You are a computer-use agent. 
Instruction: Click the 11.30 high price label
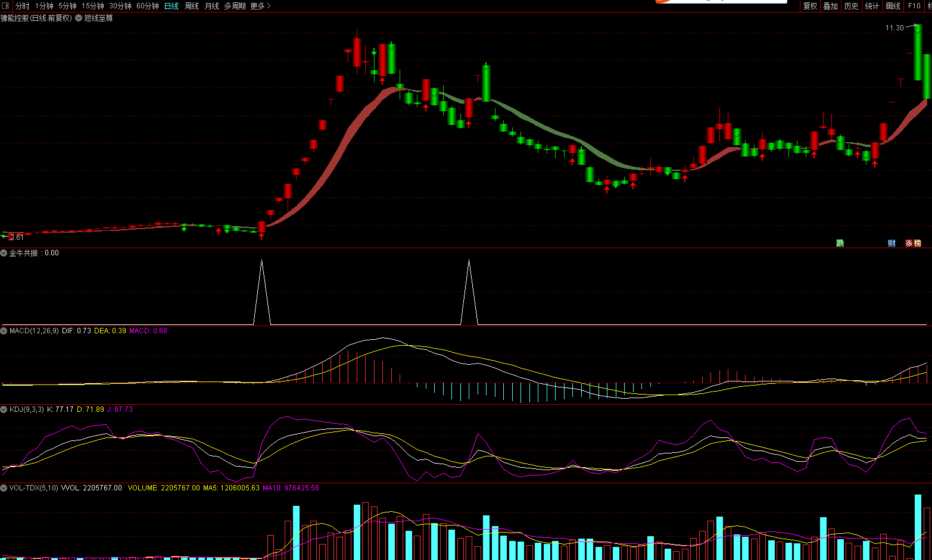[894, 28]
